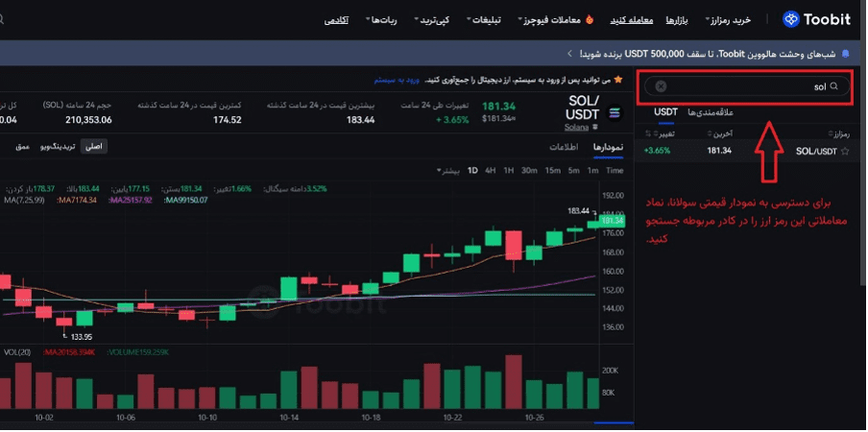Select the 4H chart interval
The image size is (868, 432).
click(x=491, y=170)
